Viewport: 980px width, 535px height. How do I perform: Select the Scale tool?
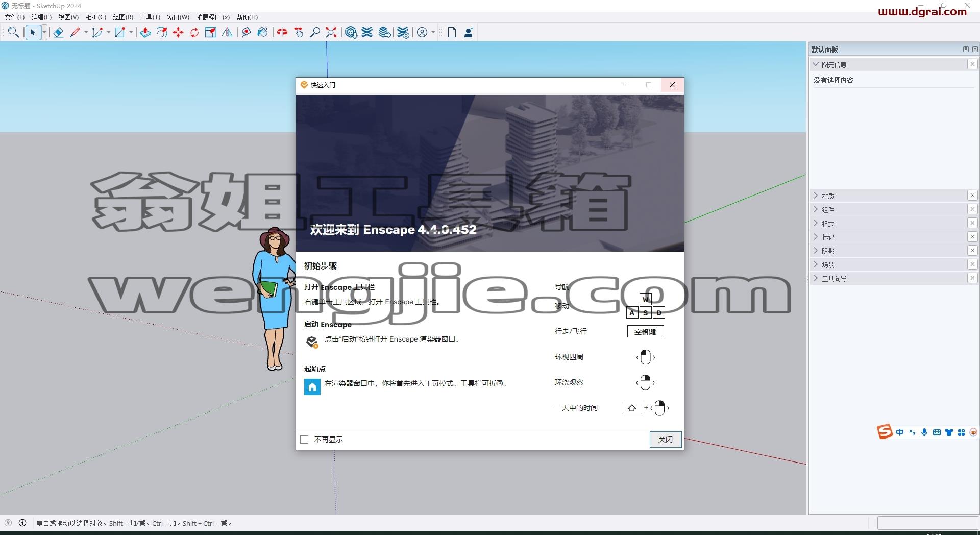click(x=211, y=33)
